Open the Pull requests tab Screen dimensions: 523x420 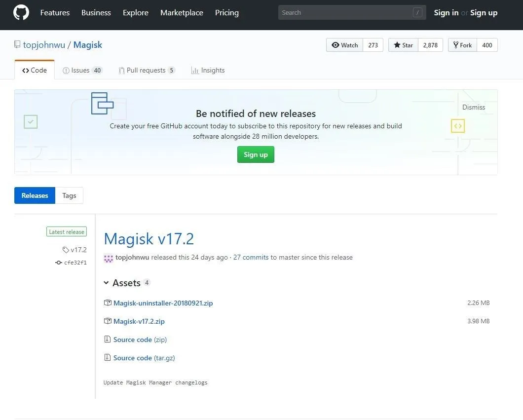(x=147, y=71)
